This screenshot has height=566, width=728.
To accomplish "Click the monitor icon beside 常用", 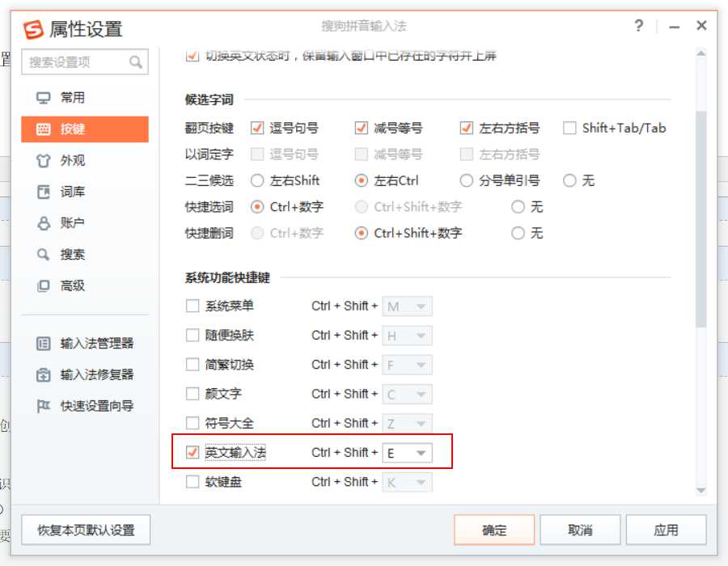I will click(43, 98).
